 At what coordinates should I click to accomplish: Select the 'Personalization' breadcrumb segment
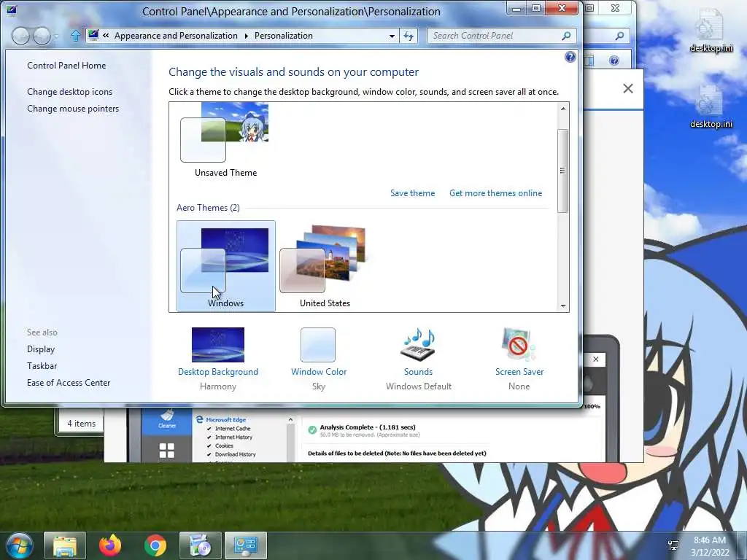coord(284,36)
